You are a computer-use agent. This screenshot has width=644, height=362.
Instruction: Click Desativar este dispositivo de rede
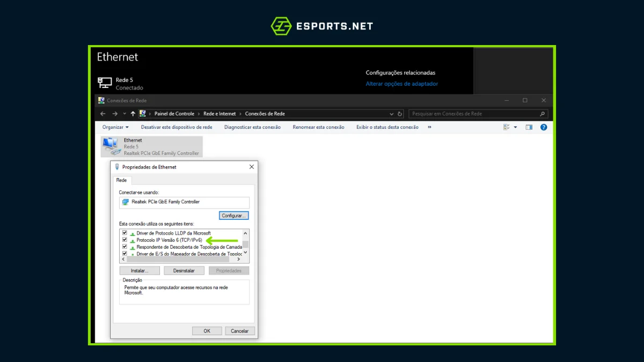177,127
